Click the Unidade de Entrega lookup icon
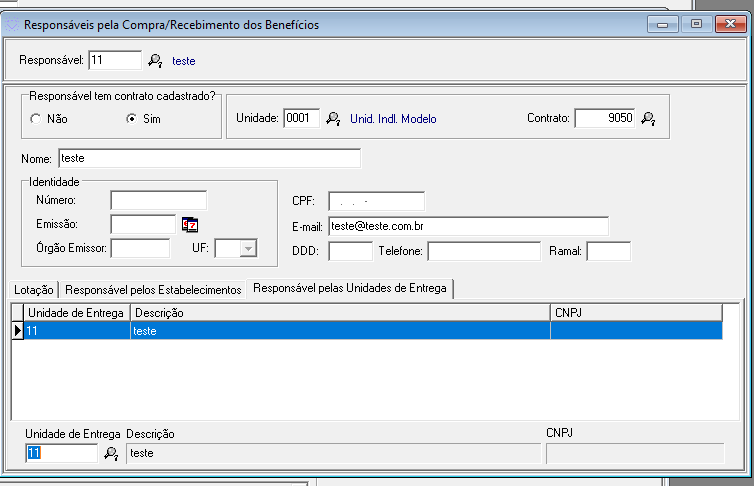 tap(111, 454)
